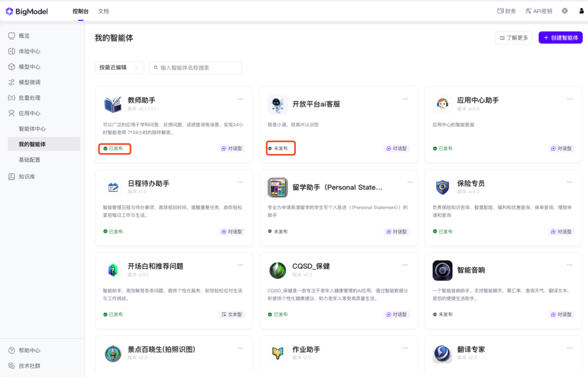Open the 日程待办助手 agent title
The image size is (588, 377).
[x=148, y=183]
